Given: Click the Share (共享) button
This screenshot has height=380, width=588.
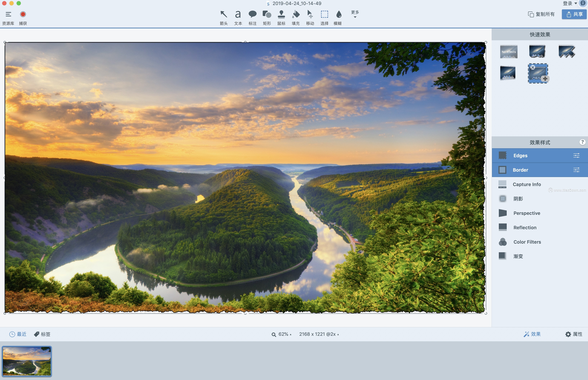Looking at the screenshot, I should click(x=574, y=14).
